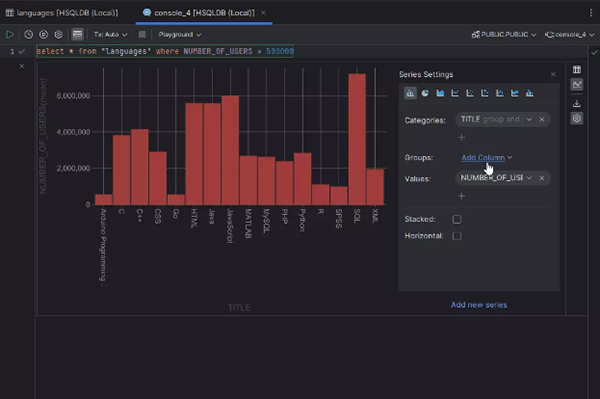Remove the NUMBER_OF_USERS value column
The height and width of the screenshot is (399, 600).
(542, 178)
